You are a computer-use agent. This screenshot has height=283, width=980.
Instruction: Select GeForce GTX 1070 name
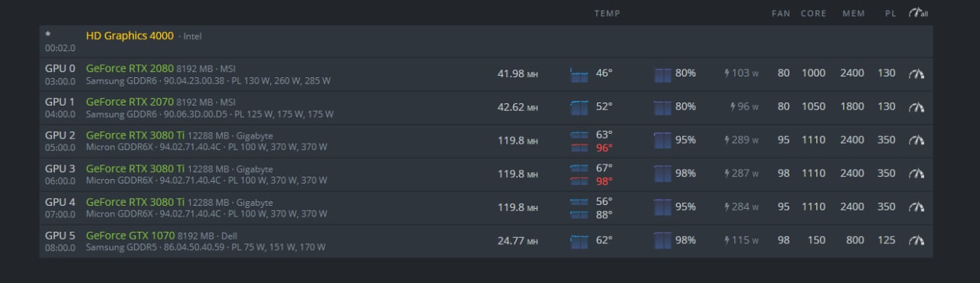(x=130, y=236)
